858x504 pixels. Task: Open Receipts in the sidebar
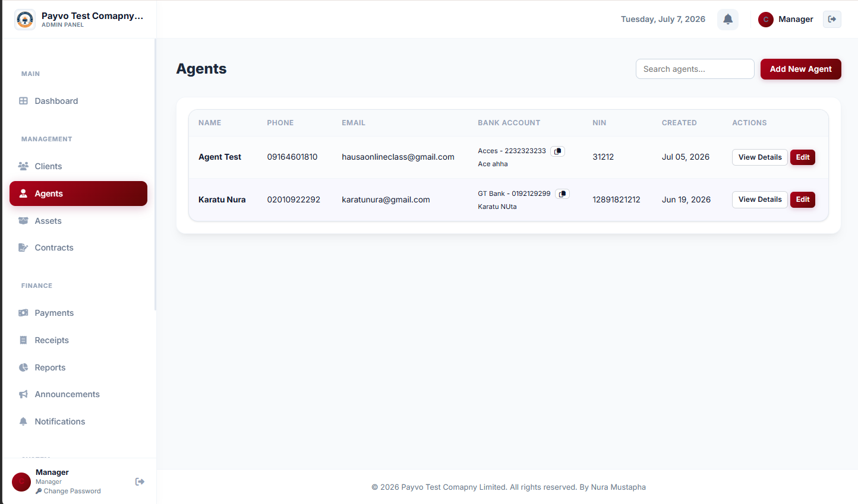point(78,340)
